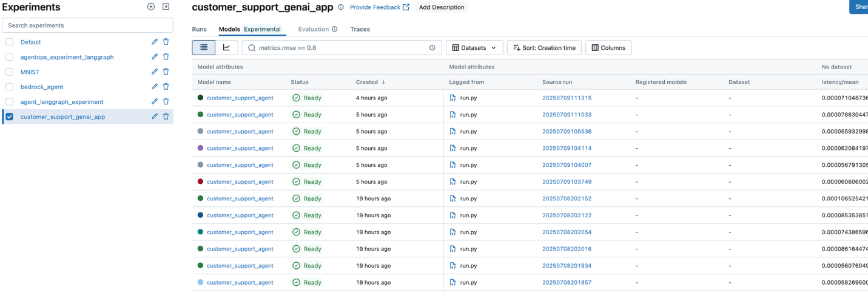Switch to the chart view icon

coord(226,47)
